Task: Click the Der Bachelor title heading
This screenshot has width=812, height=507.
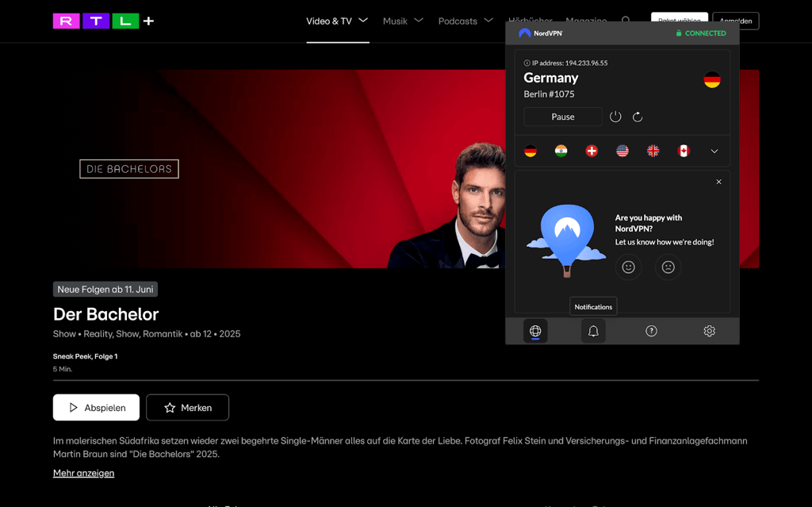Action: point(105,314)
